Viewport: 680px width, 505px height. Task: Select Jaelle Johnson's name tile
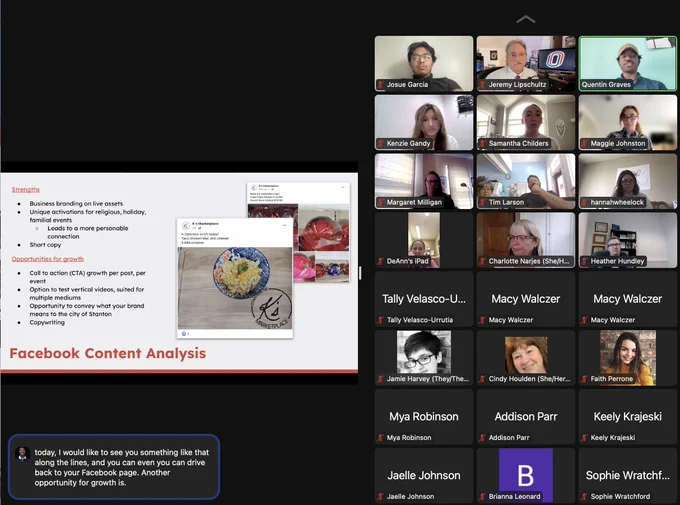point(424,475)
